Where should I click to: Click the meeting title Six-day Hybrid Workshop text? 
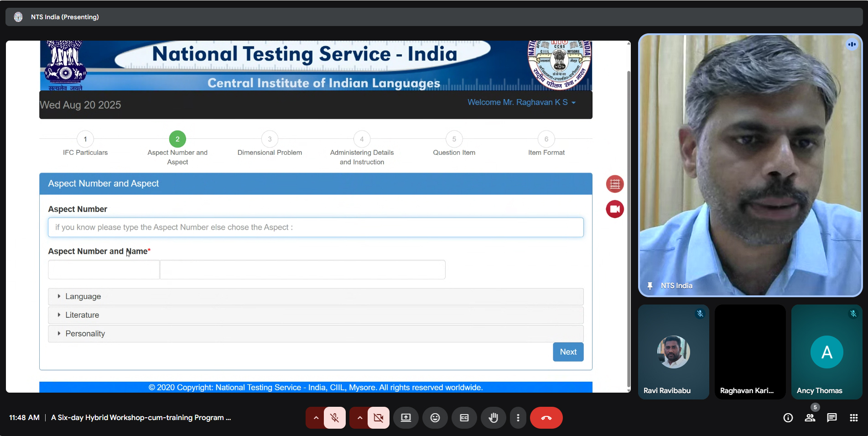pyautogui.click(x=141, y=418)
